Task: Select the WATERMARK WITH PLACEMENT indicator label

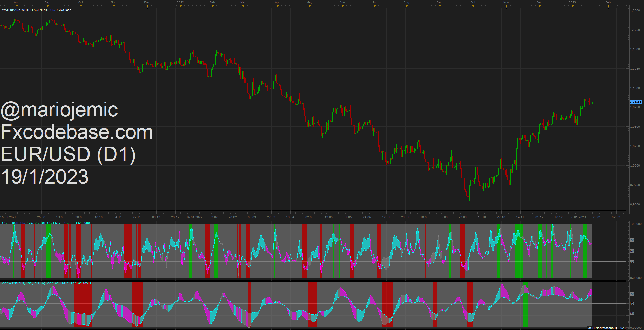Action: pyautogui.click(x=37, y=10)
